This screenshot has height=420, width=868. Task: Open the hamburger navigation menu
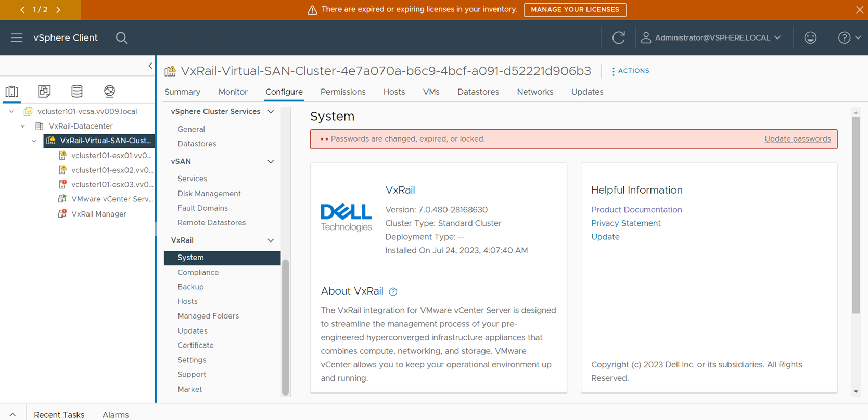click(x=17, y=37)
